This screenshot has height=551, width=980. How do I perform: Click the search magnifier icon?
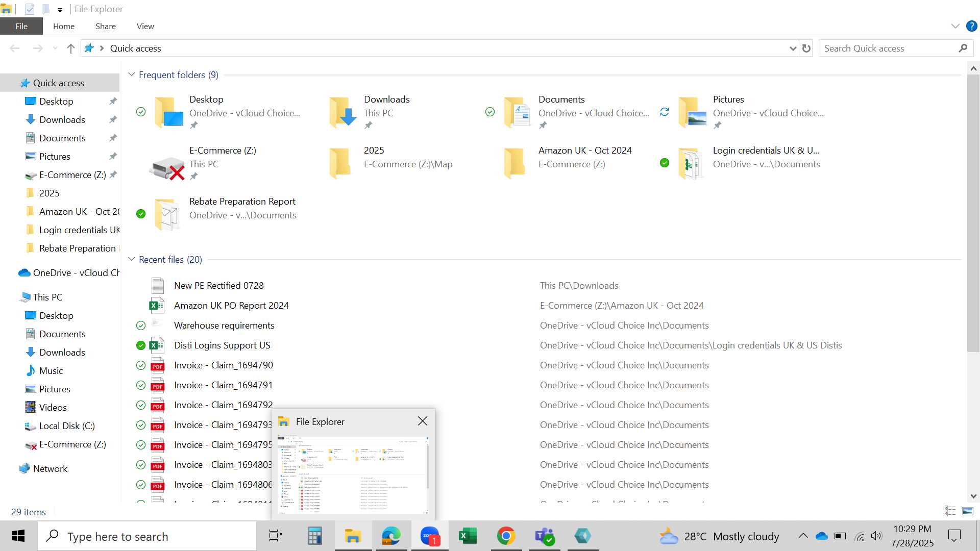coord(963,48)
